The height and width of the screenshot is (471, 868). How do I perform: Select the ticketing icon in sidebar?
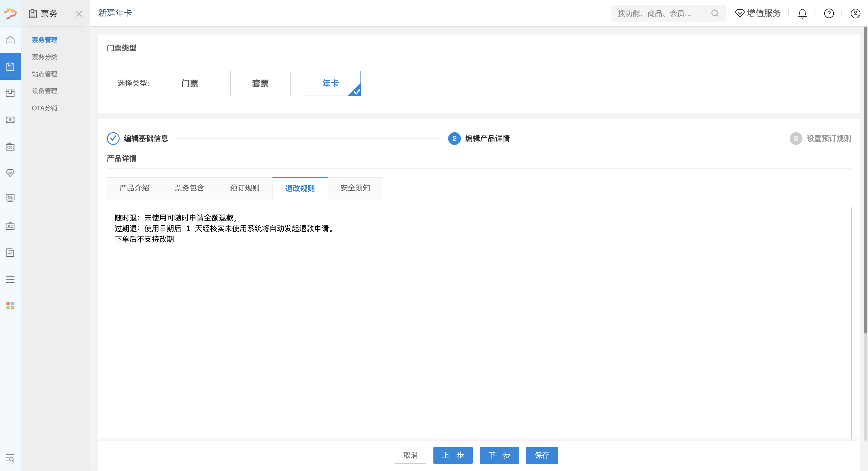pos(10,66)
